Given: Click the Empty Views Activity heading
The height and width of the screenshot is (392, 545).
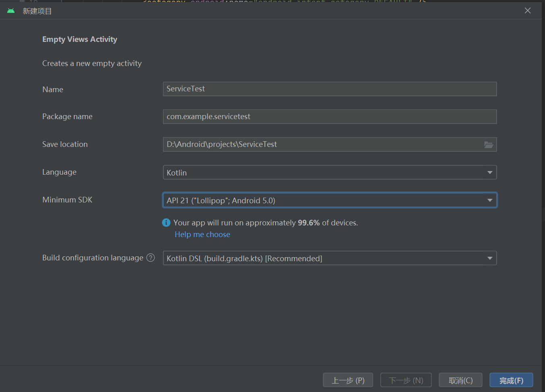Looking at the screenshot, I should tap(80, 39).
